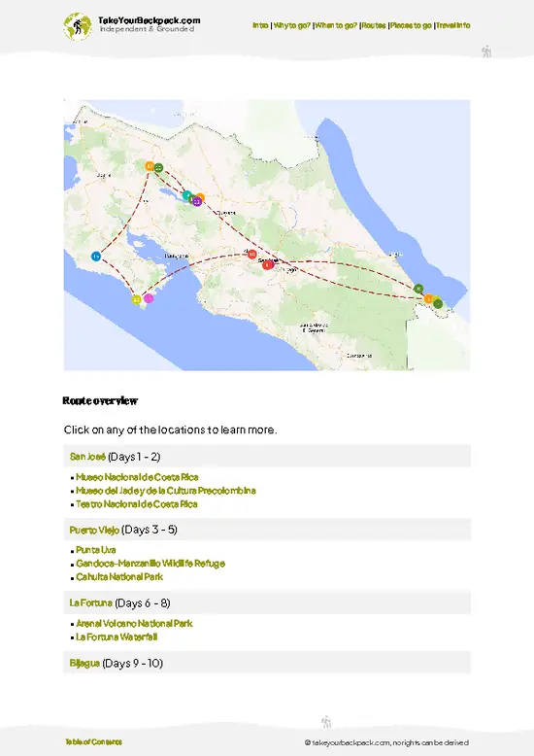Open the Routes navigation link
The width and height of the screenshot is (534, 756).
374,25
